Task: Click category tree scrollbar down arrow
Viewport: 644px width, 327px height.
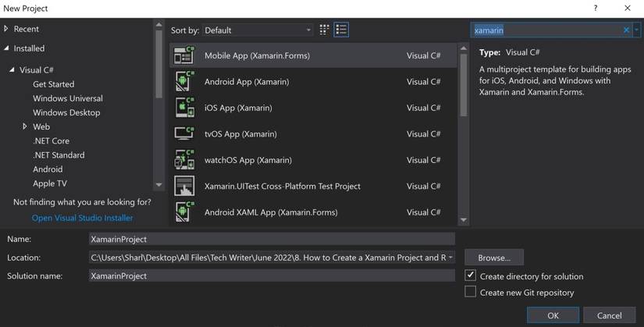Action: (159, 185)
